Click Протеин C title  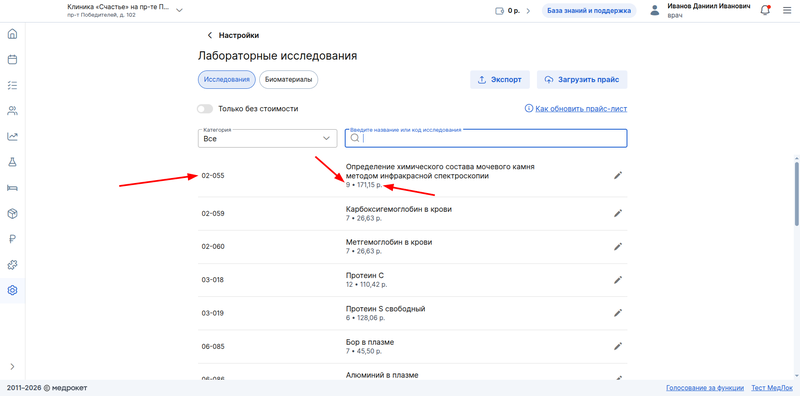point(365,276)
